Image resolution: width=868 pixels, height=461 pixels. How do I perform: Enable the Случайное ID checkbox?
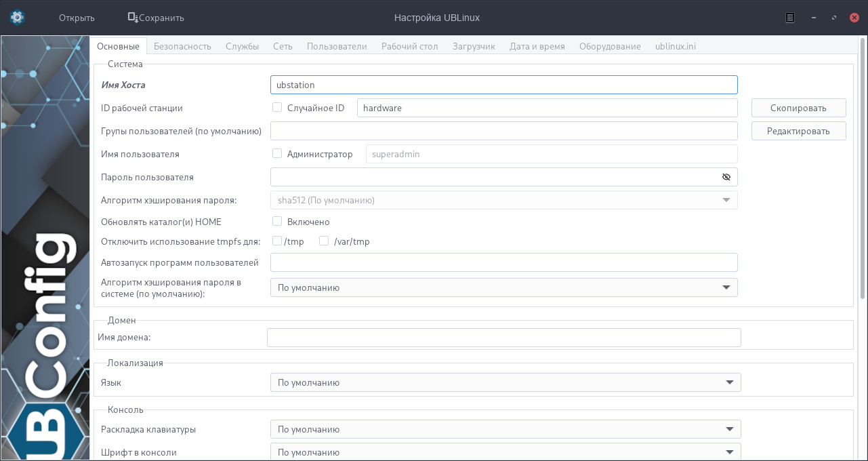pos(277,107)
